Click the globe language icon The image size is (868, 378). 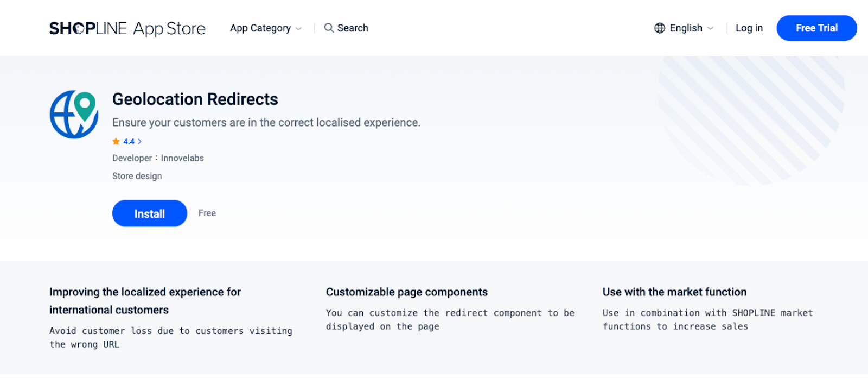[660, 28]
